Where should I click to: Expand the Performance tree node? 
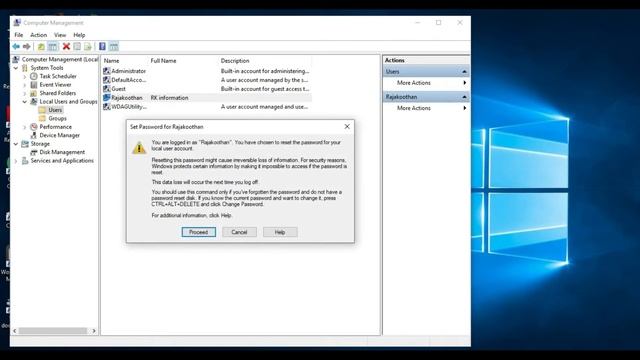[x=24, y=127]
